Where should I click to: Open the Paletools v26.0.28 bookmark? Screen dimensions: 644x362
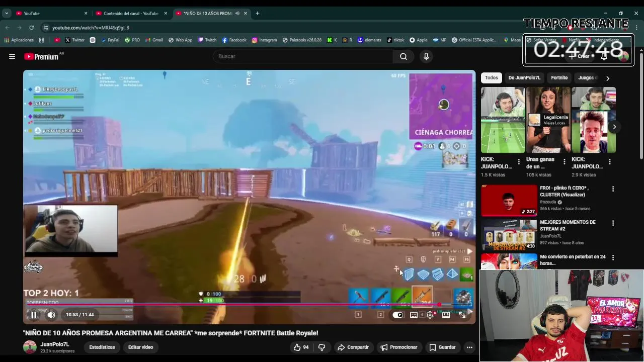pyautogui.click(x=302, y=40)
